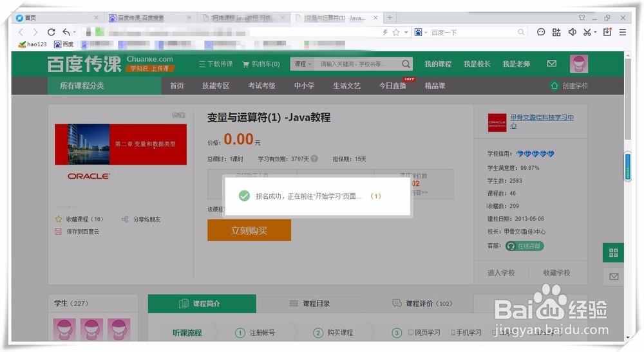Click 收藏课程 (16) star
Image resolution: width=644 pixels, height=352 pixels.
(x=79, y=219)
